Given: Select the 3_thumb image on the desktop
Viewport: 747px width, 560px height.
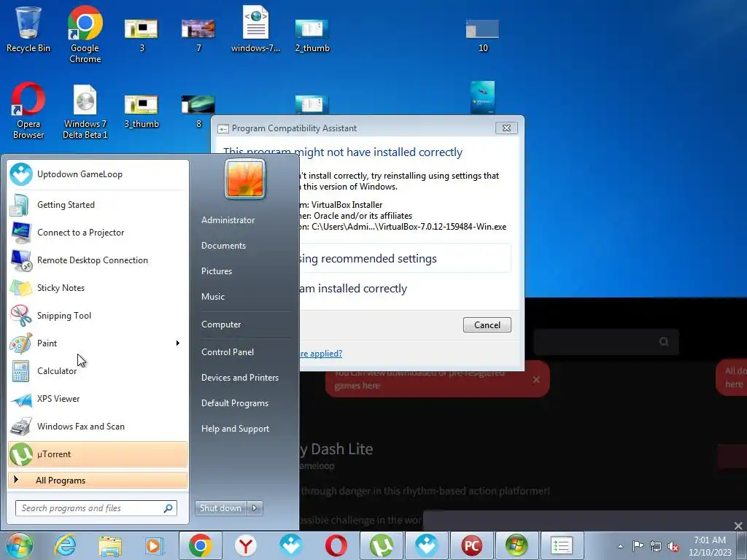Looking at the screenshot, I should pos(142,112).
